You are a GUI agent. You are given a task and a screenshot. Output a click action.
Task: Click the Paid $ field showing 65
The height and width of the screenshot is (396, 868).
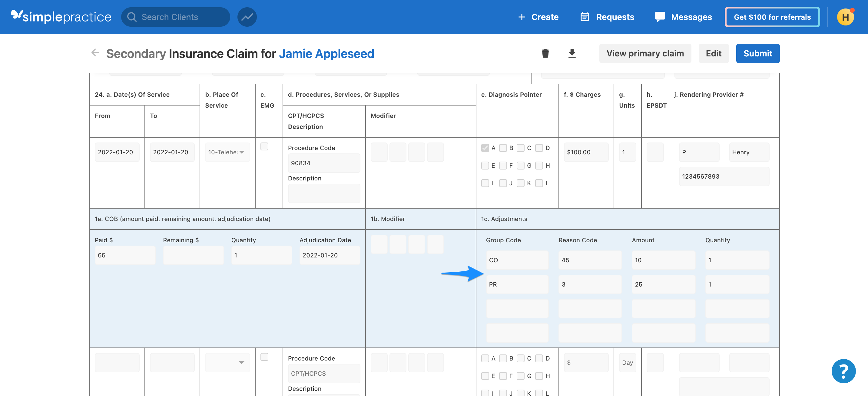125,255
